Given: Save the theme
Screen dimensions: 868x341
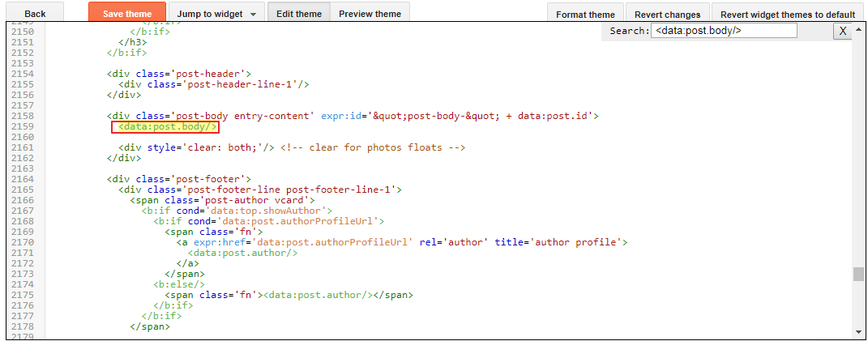Looking at the screenshot, I should point(127,14).
